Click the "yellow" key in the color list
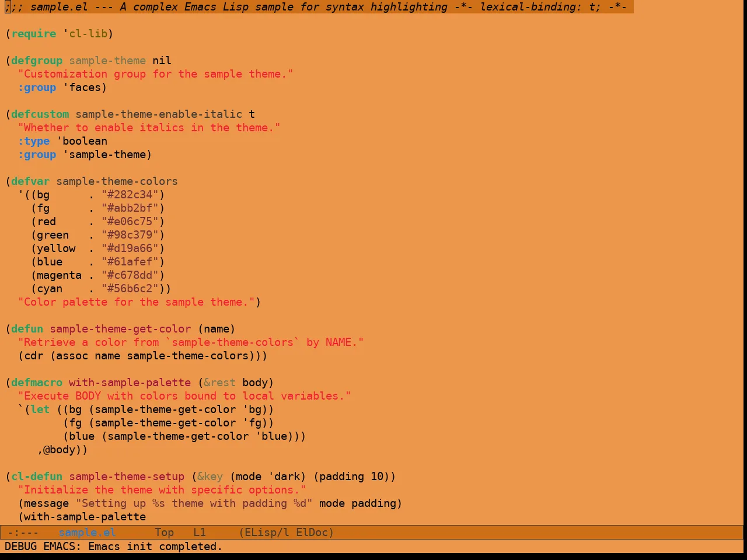Viewport: 747px width, 560px height. pyautogui.click(x=56, y=249)
